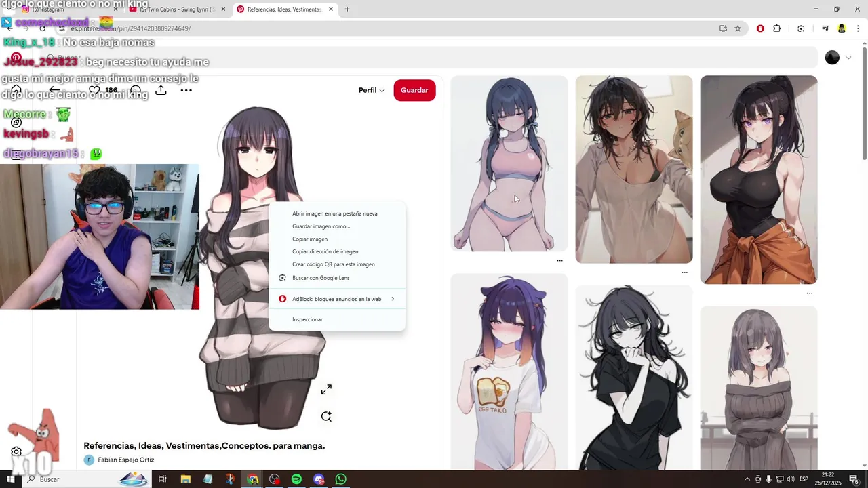Open the black t-shirt monochrome girl pin
Image resolution: width=868 pixels, height=488 pixels.
(x=634, y=377)
